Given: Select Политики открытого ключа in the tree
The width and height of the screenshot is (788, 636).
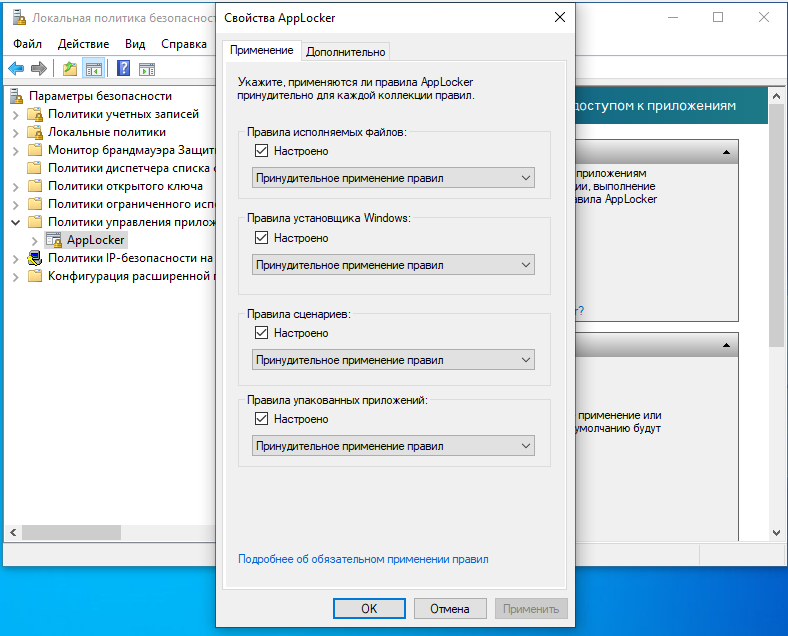Looking at the screenshot, I should click(x=125, y=186).
